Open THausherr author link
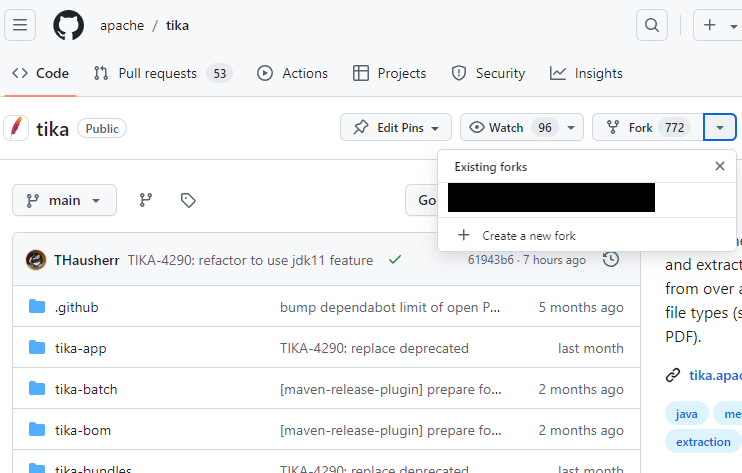The height and width of the screenshot is (473, 742). coord(87,260)
